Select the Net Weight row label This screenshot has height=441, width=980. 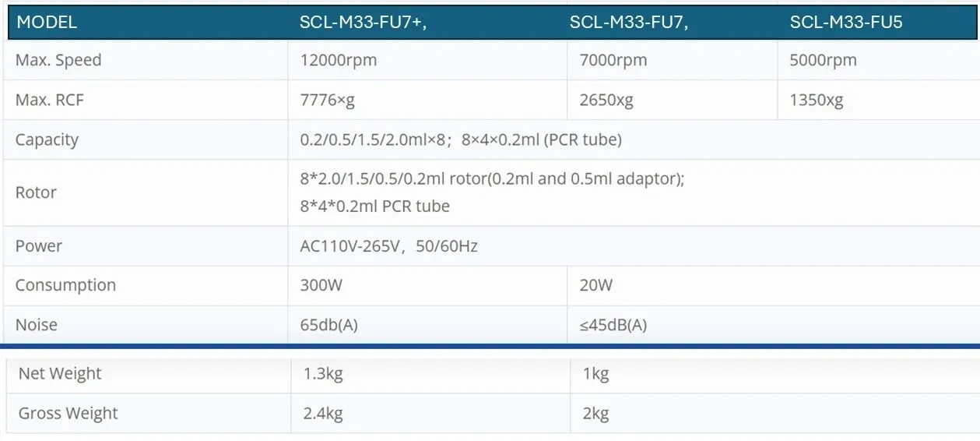coord(60,373)
